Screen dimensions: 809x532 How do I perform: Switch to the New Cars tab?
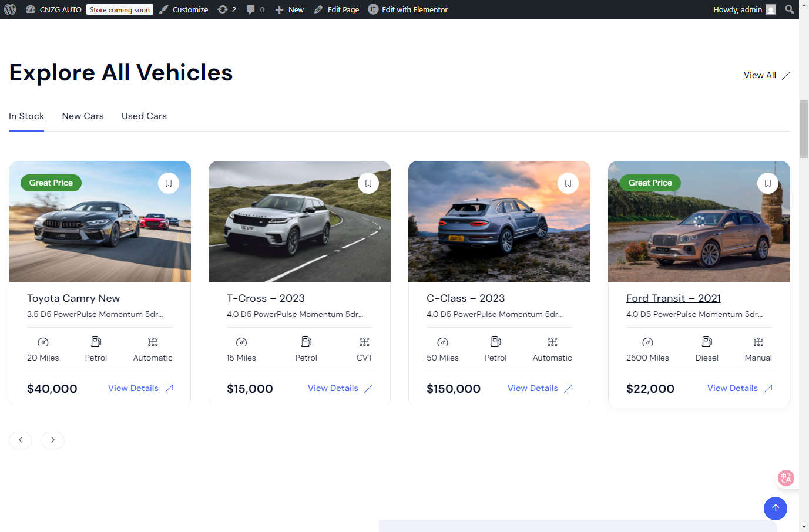(83, 116)
